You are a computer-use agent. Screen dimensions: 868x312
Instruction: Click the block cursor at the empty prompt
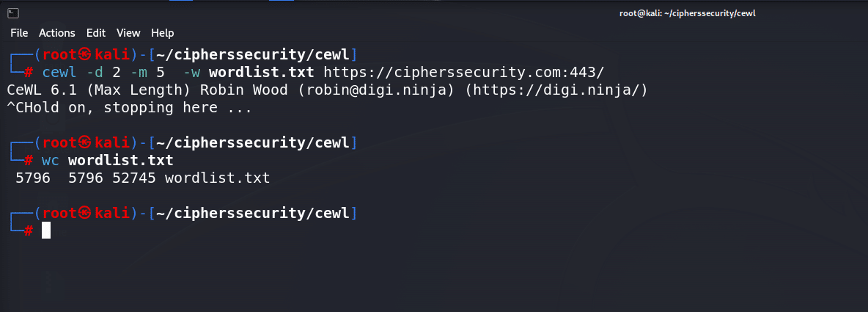coord(46,230)
